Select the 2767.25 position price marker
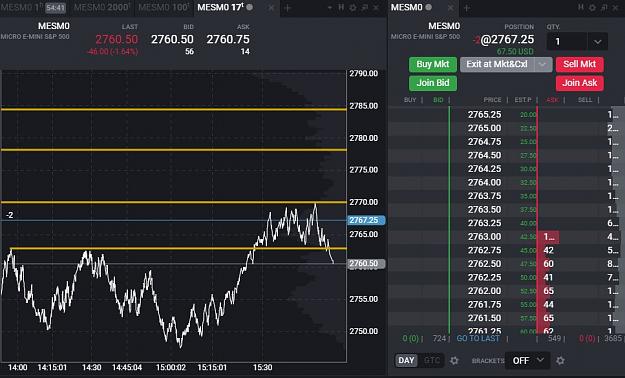 (x=366, y=220)
